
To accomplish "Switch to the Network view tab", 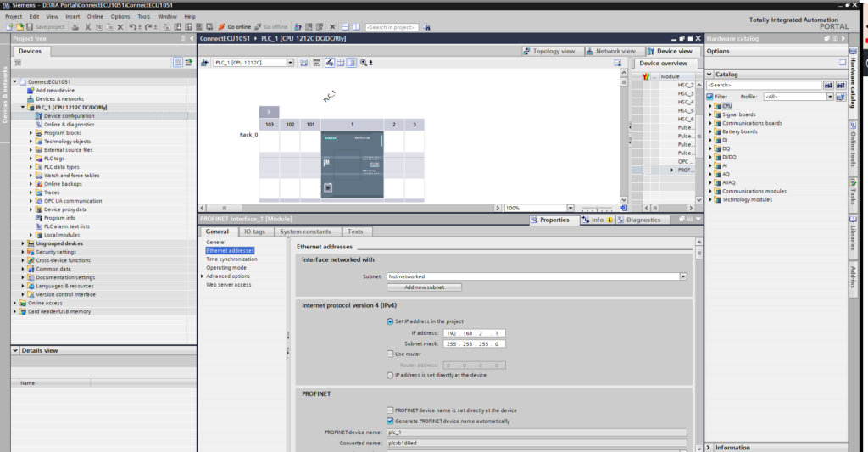I will coord(611,51).
